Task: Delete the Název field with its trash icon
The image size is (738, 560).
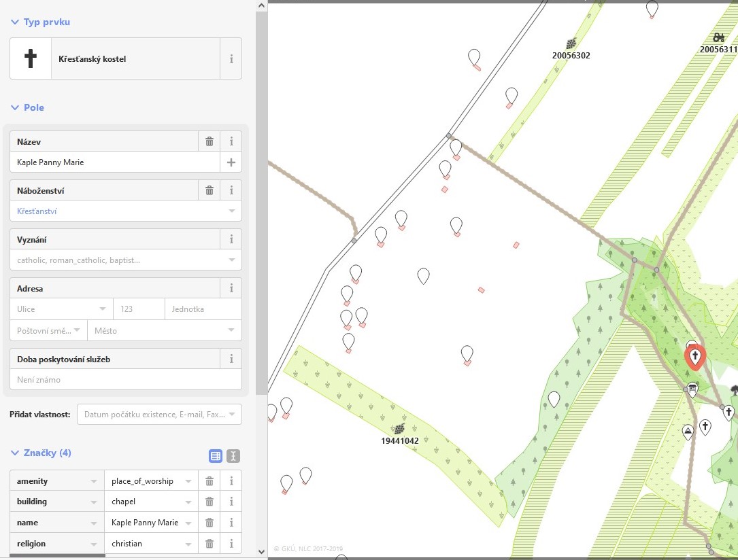Action: [x=209, y=141]
